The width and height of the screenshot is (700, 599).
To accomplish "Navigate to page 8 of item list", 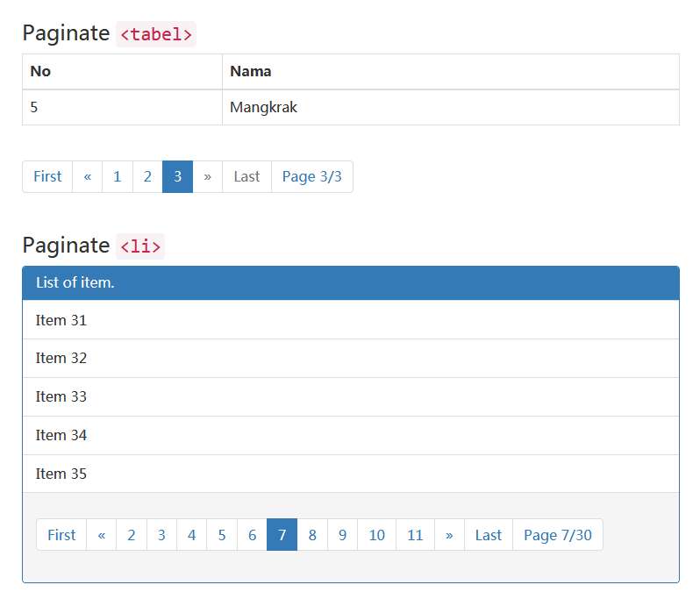I will [312, 535].
